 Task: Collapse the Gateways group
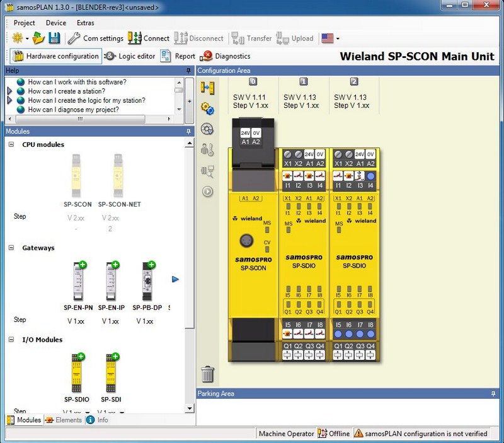11,248
